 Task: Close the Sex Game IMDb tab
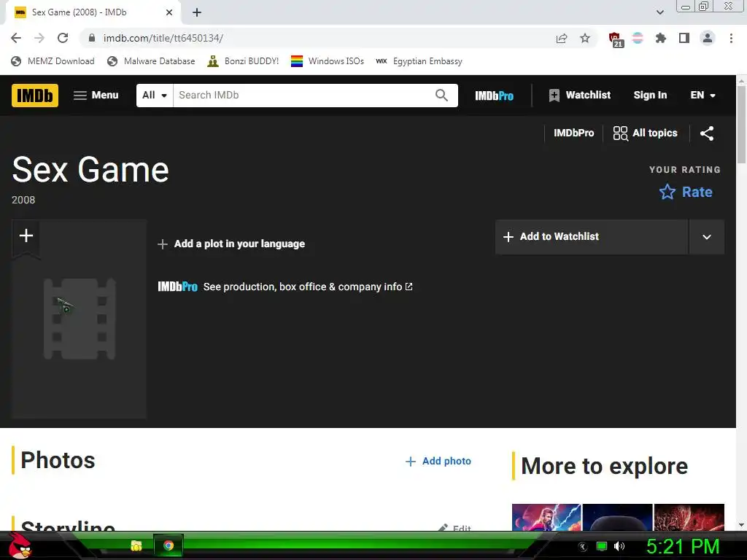point(169,12)
